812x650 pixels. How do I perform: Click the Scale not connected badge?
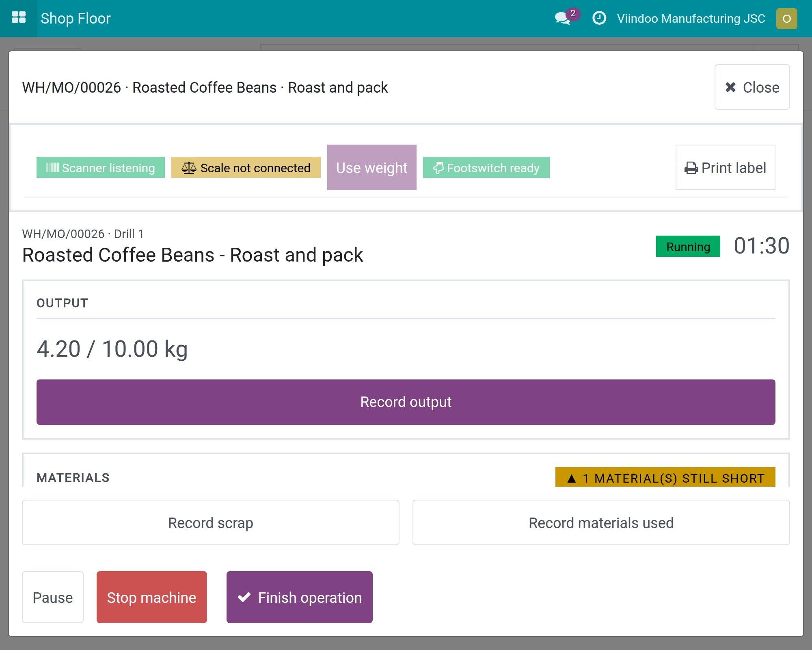pyautogui.click(x=246, y=167)
